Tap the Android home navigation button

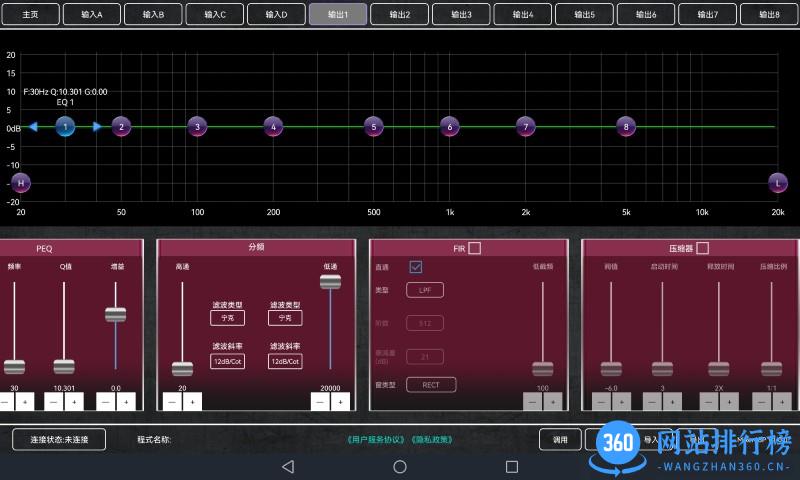click(400, 466)
